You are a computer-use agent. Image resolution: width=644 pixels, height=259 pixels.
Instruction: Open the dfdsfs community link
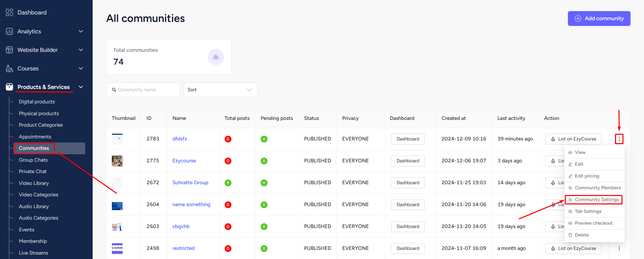coord(180,139)
